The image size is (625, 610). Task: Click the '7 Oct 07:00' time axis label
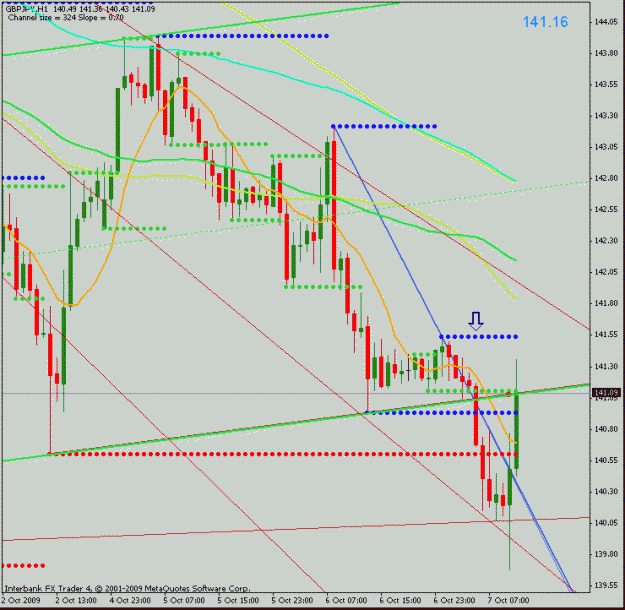point(509,600)
